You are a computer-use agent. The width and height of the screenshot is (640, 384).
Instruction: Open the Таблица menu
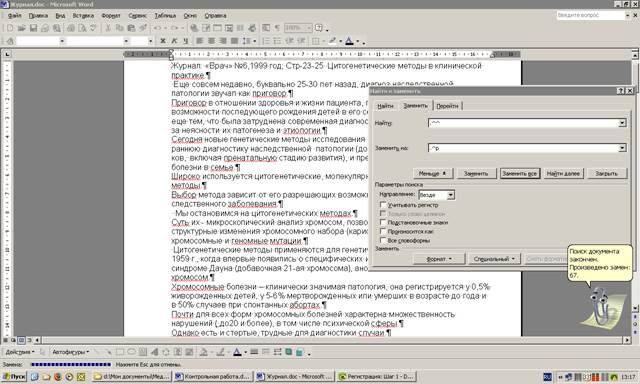click(165, 16)
